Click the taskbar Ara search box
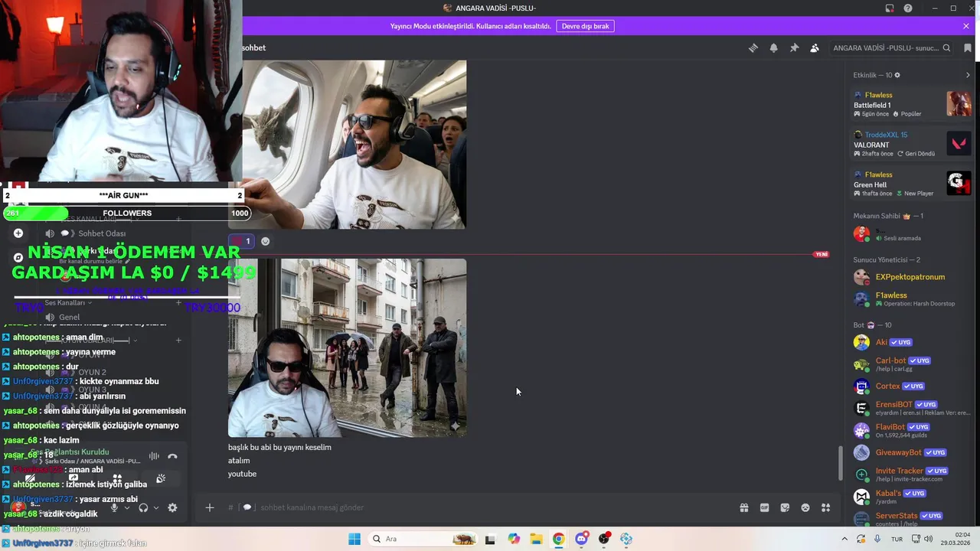The height and width of the screenshot is (551, 980). [x=423, y=539]
